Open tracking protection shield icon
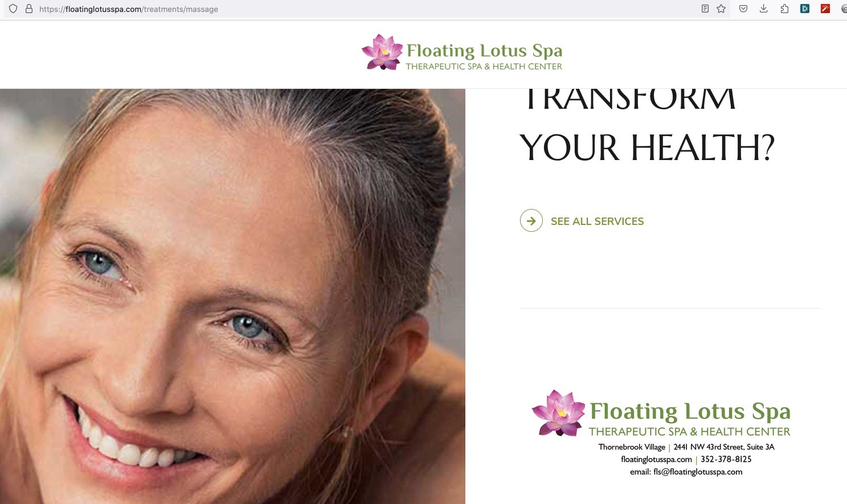This screenshot has width=847, height=504. (13, 9)
